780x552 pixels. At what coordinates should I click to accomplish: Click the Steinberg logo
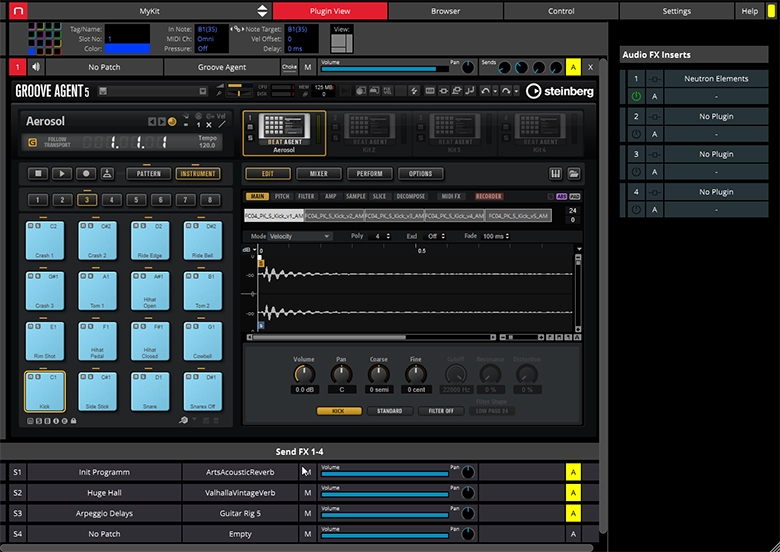click(560, 91)
